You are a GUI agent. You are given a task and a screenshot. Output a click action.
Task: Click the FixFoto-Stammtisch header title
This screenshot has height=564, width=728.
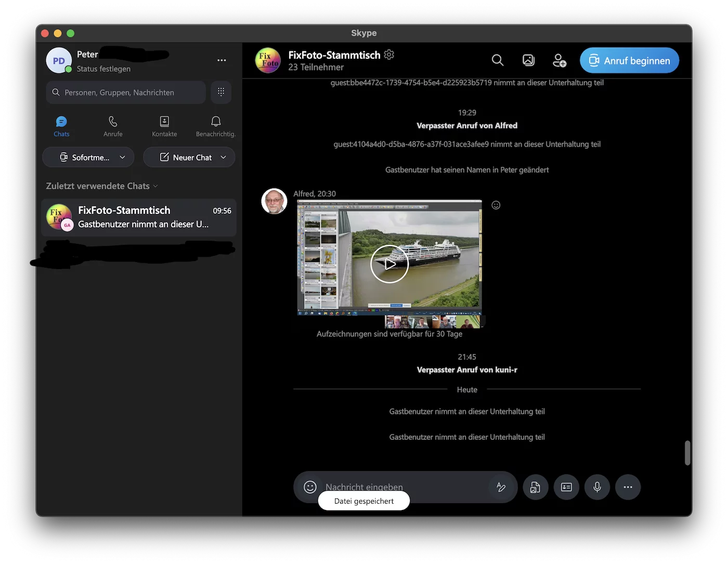coord(334,55)
